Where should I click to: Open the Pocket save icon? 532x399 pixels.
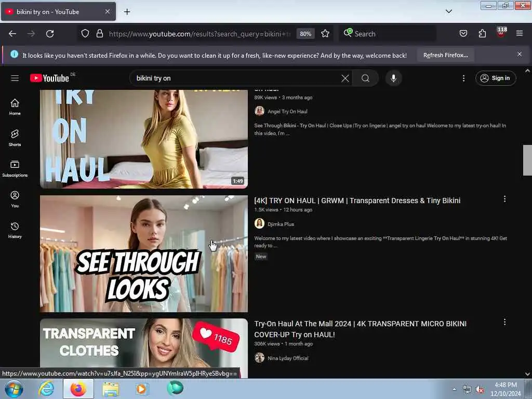point(463,34)
